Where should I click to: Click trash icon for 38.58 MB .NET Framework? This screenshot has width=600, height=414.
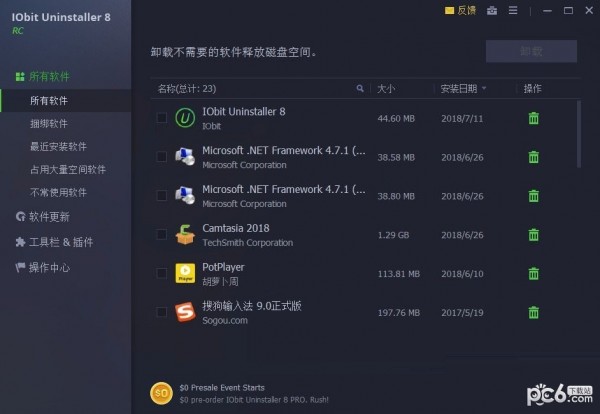pyautogui.click(x=533, y=157)
